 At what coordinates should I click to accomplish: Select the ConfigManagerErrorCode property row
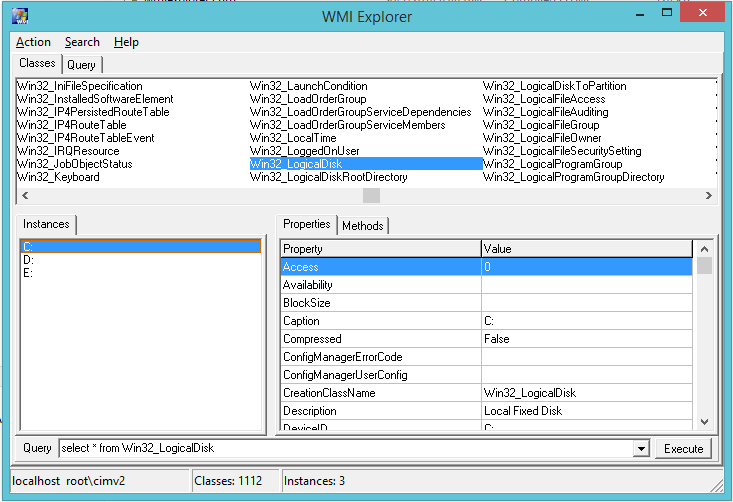[x=486, y=357]
